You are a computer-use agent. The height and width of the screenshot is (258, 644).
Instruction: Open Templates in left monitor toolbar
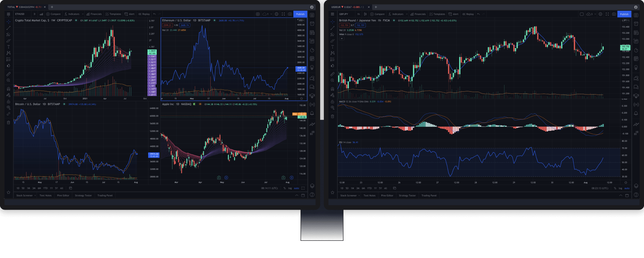[113, 14]
